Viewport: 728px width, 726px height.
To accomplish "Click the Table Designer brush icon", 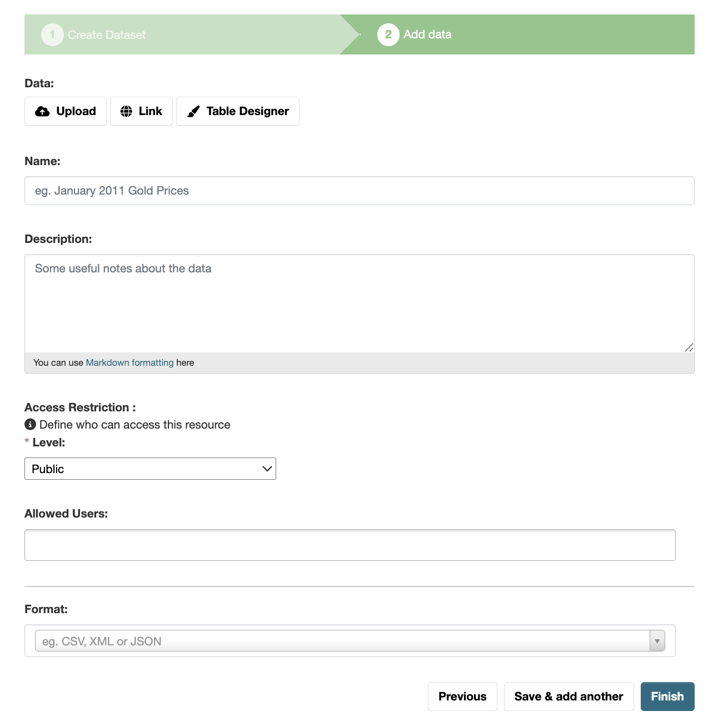I will pos(193,111).
